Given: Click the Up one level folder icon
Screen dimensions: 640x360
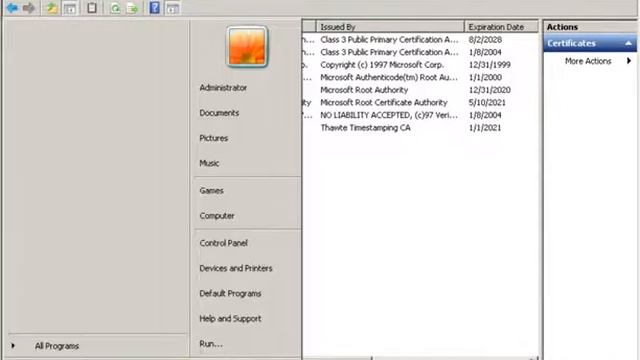Looking at the screenshot, I should [x=52, y=8].
